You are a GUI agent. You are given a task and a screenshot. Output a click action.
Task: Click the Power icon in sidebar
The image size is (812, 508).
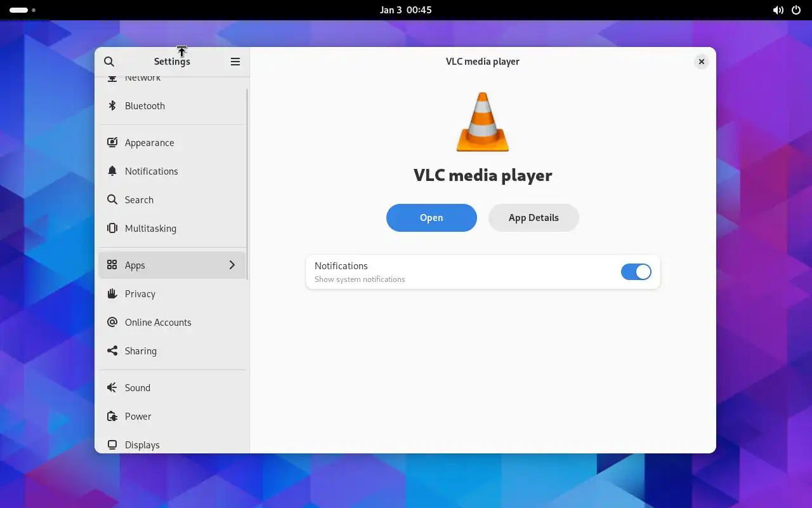[x=112, y=416]
